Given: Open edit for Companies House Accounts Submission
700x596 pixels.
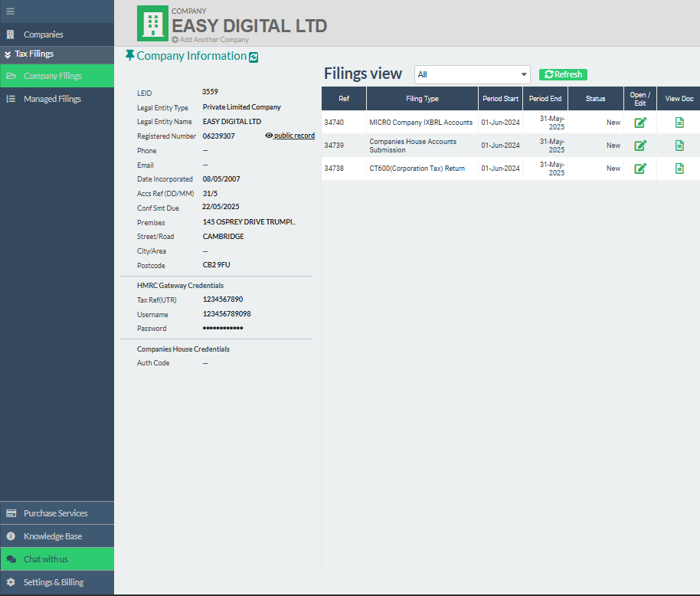Looking at the screenshot, I should click(640, 145).
